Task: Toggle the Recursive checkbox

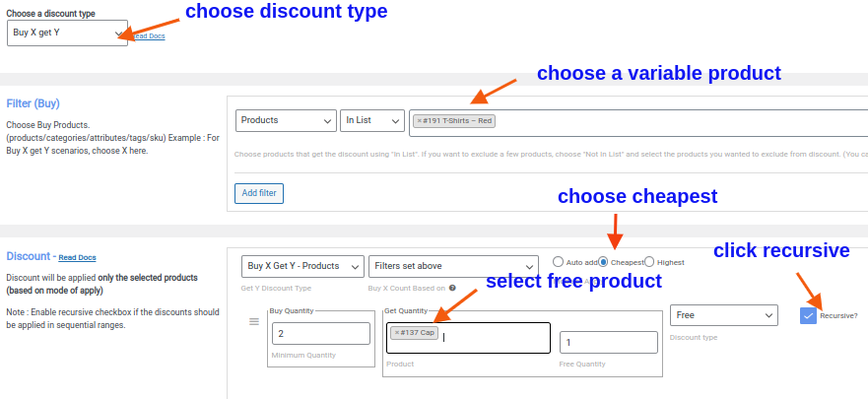Action: [808, 315]
